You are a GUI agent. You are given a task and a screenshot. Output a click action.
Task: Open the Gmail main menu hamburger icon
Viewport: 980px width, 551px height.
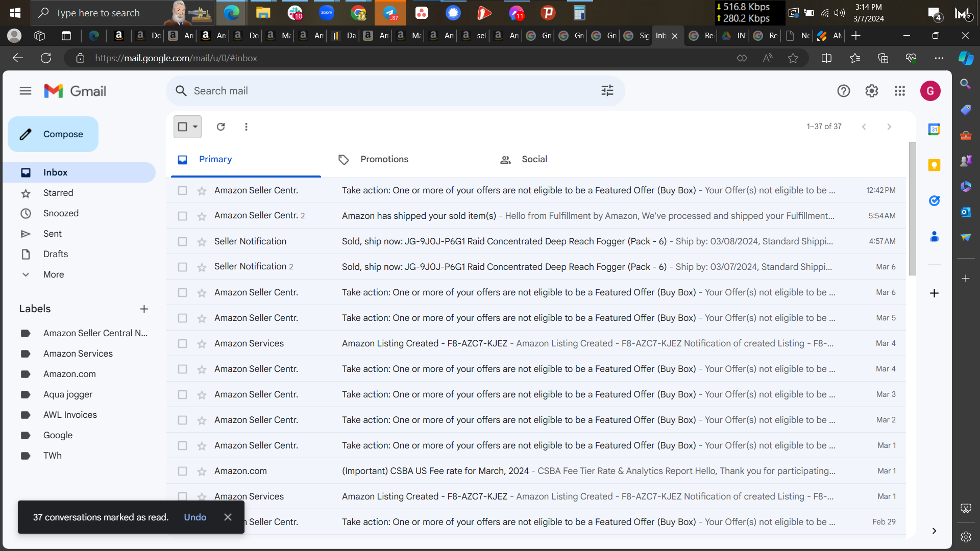coord(26,91)
